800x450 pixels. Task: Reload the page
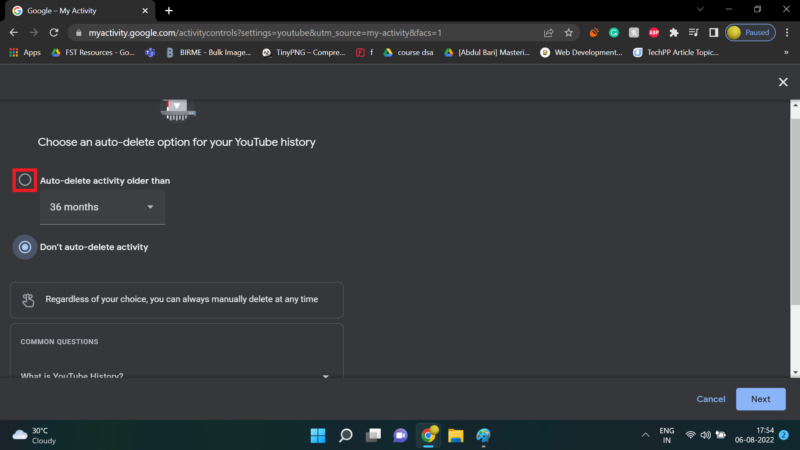click(54, 33)
